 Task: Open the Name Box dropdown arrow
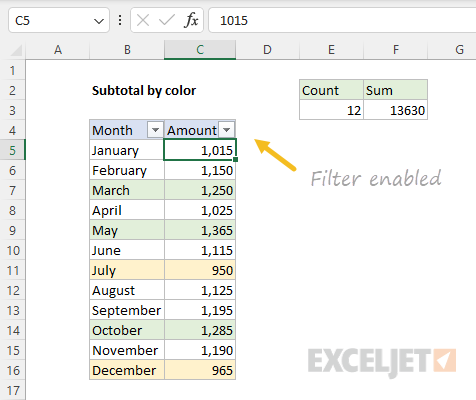pyautogui.click(x=99, y=21)
